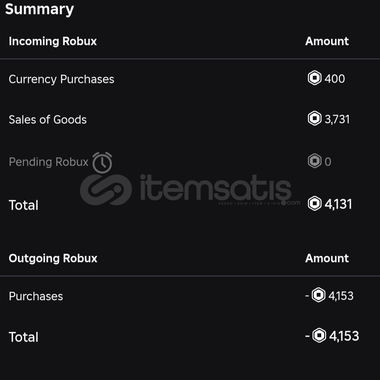The image size is (380, 380).
Task: Click the Robux icon in outgoing Total row
Action: click(319, 336)
